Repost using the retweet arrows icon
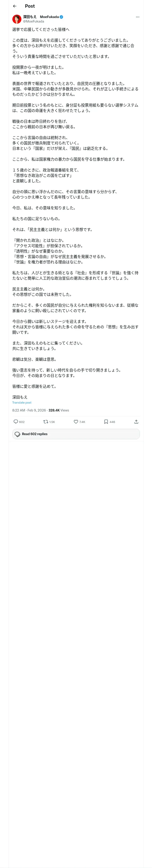 pos(45,422)
